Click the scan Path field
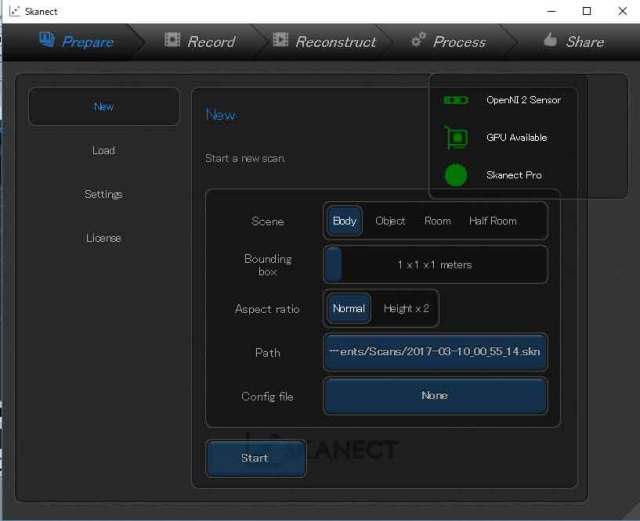Viewport: 640px width, 521px height. pyautogui.click(x=436, y=352)
